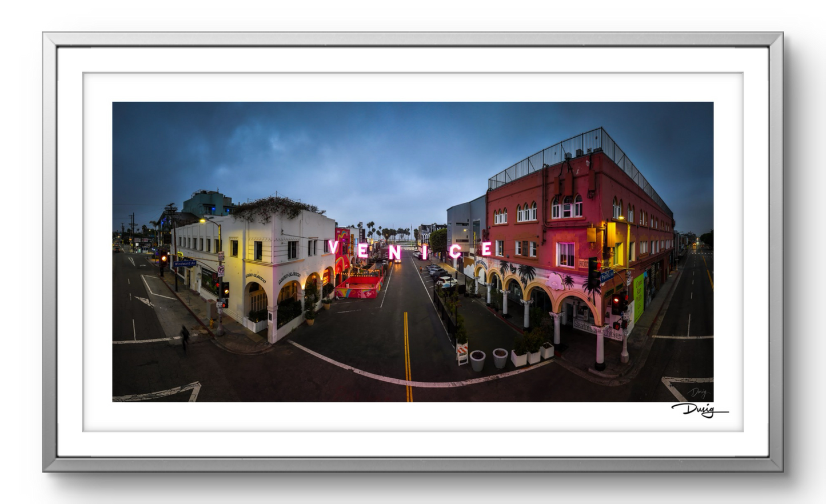
Task: Click the parked cars along the center street
Action: click(x=439, y=275)
